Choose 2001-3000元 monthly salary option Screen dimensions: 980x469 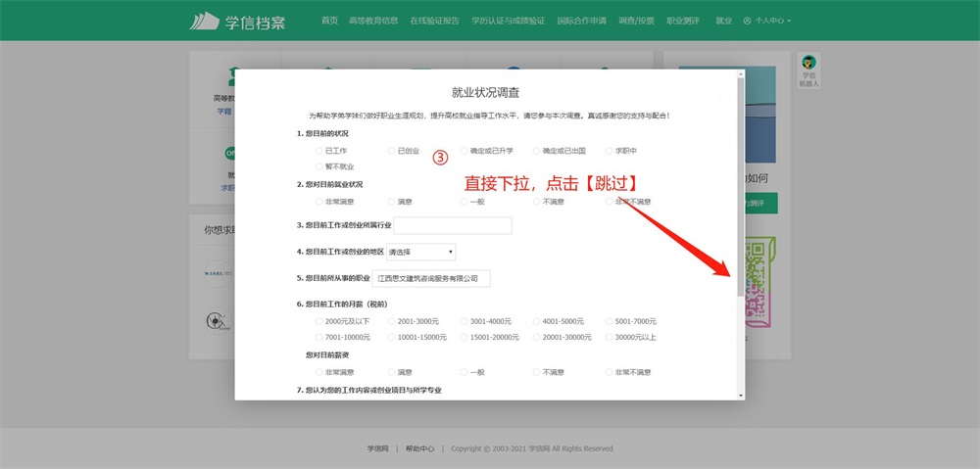click(x=391, y=321)
